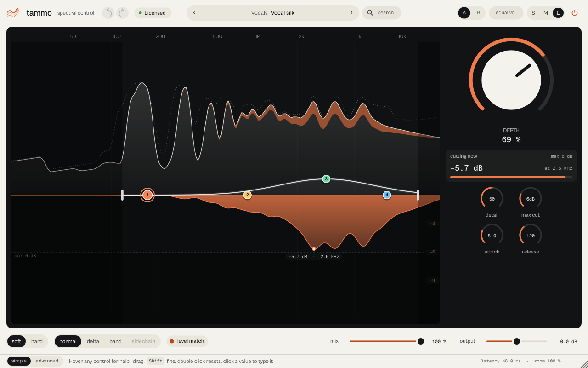Switch to A state
Viewport: 588px width, 368px height.
pyautogui.click(x=464, y=13)
